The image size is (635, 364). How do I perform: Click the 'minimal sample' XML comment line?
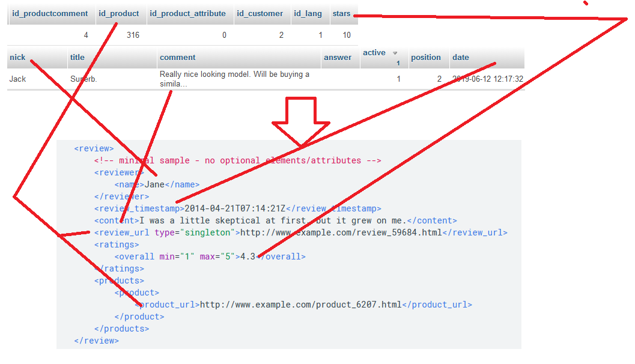(x=238, y=161)
